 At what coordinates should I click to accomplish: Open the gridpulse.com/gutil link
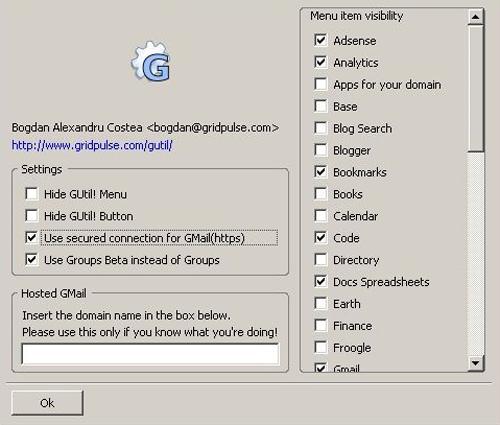[x=92, y=145]
